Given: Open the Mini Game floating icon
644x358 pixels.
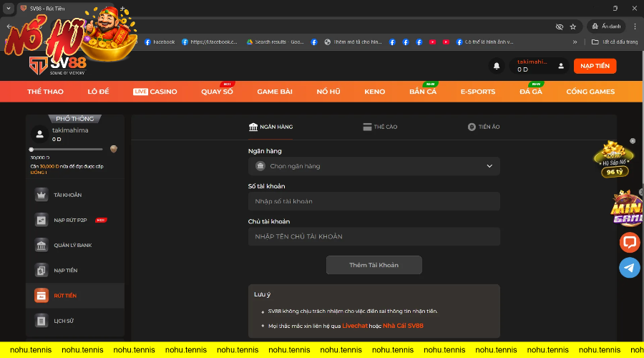Looking at the screenshot, I should coord(627,209).
